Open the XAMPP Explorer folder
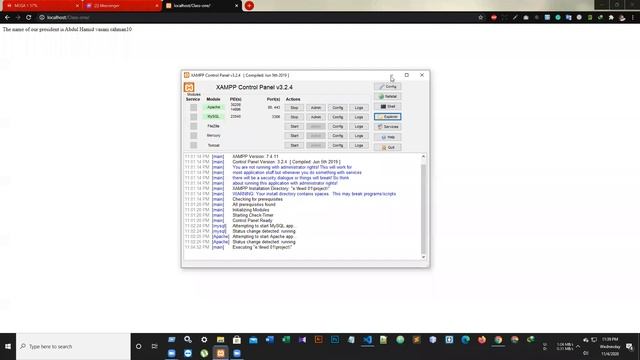Viewport: 640px width, 360px height. click(x=387, y=117)
